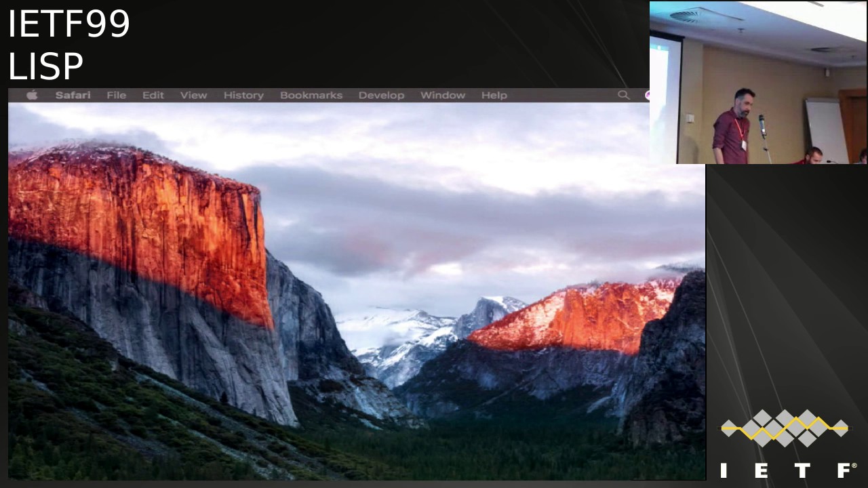868x488 pixels.
Task: Open the Window menu
Action: 443,95
